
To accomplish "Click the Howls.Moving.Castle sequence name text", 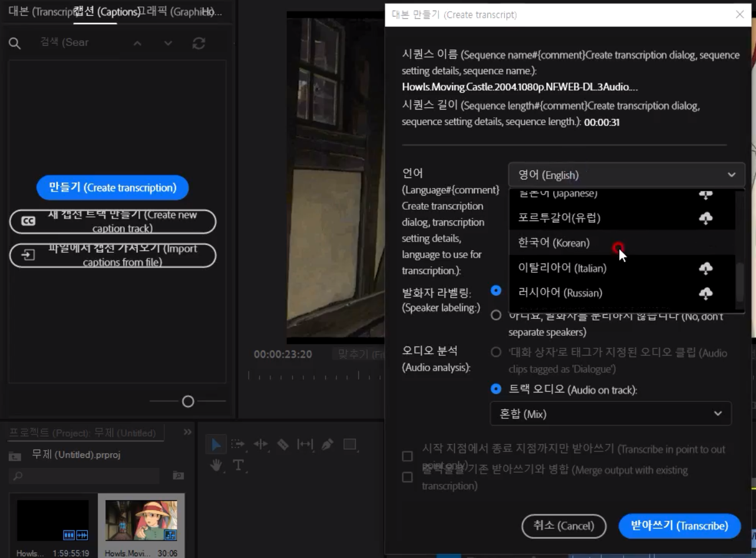I will (520, 87).
